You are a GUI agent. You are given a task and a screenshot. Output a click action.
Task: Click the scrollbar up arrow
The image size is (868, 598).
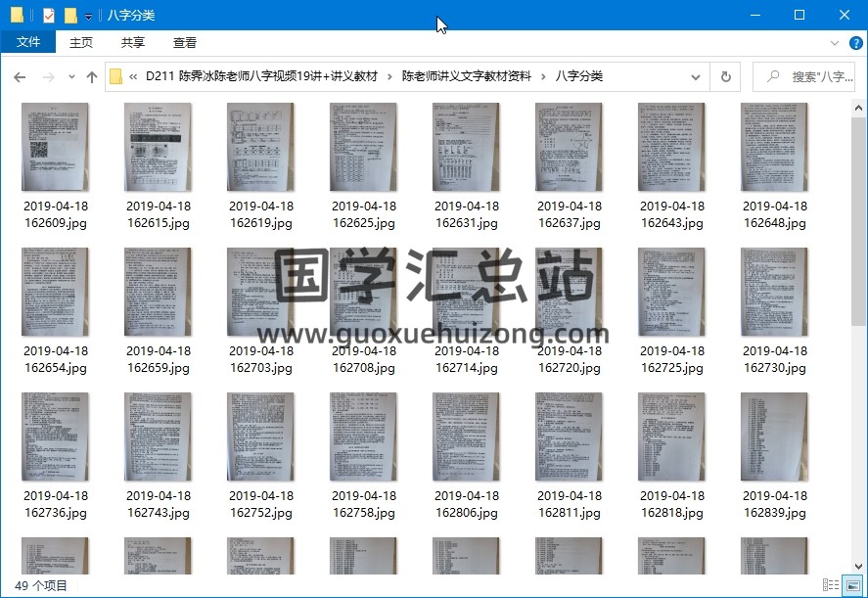coord(858,108)
